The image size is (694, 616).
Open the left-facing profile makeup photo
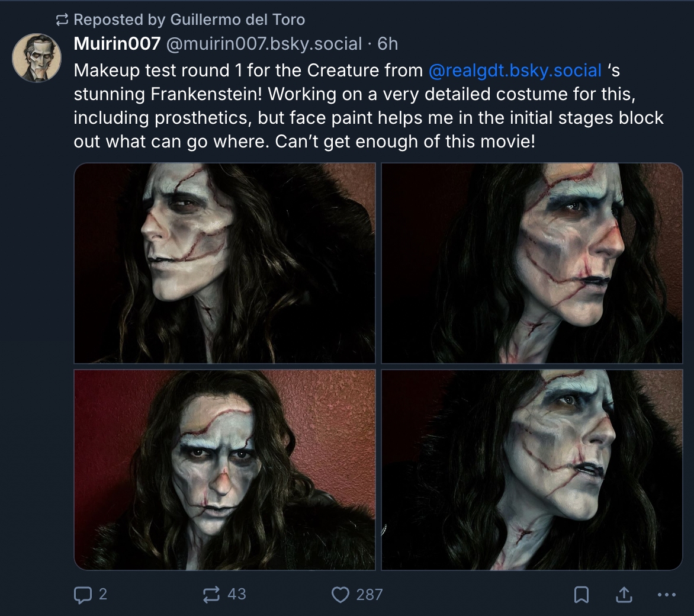point(224,263)
